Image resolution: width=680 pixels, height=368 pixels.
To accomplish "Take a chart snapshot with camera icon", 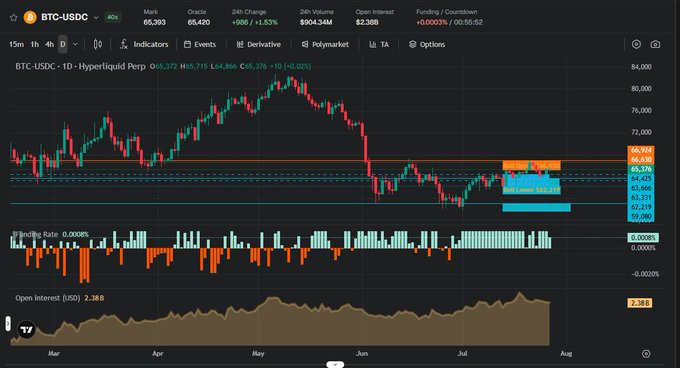I will point(655,44).
